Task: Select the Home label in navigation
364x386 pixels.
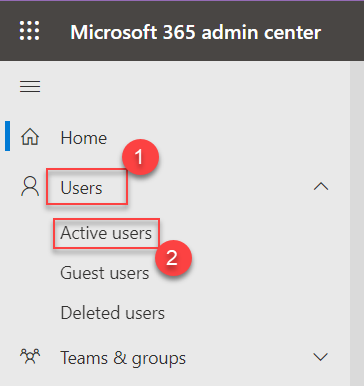Action: click(x=84, y=138)
